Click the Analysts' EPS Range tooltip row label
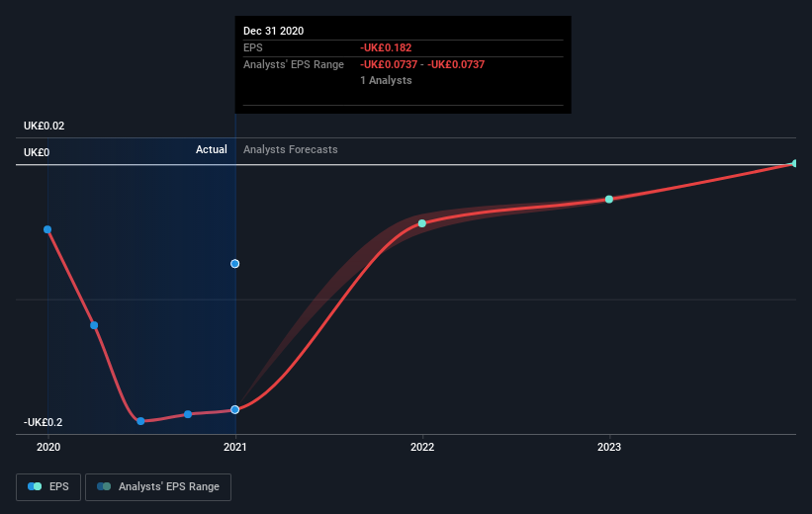812x514 pixels. tap(294, 64)
